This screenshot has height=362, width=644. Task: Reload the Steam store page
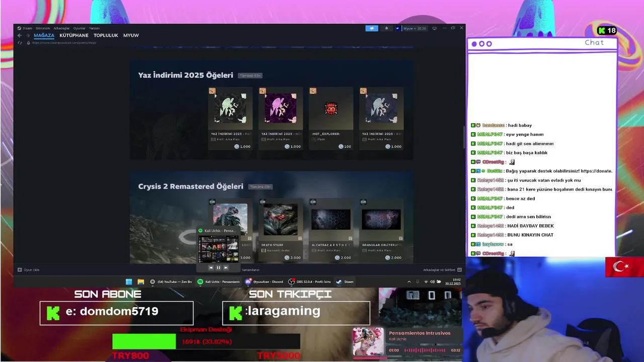pos(20,43)
